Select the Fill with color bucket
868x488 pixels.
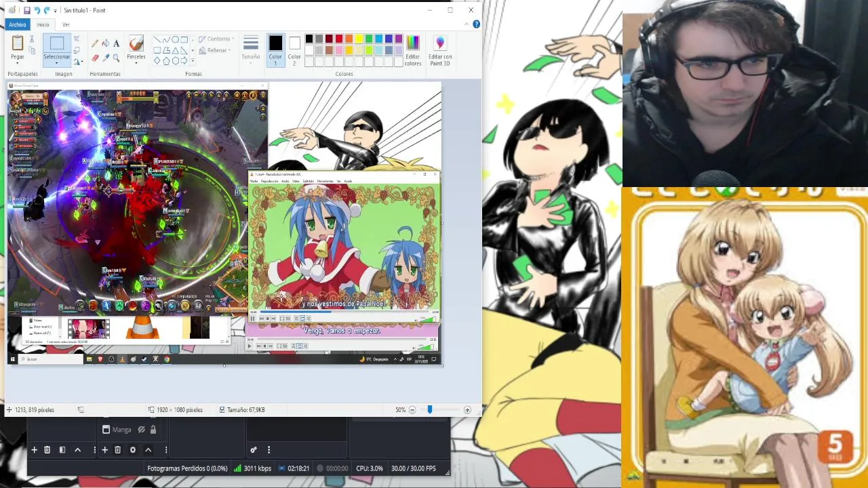tap(106, 43)
